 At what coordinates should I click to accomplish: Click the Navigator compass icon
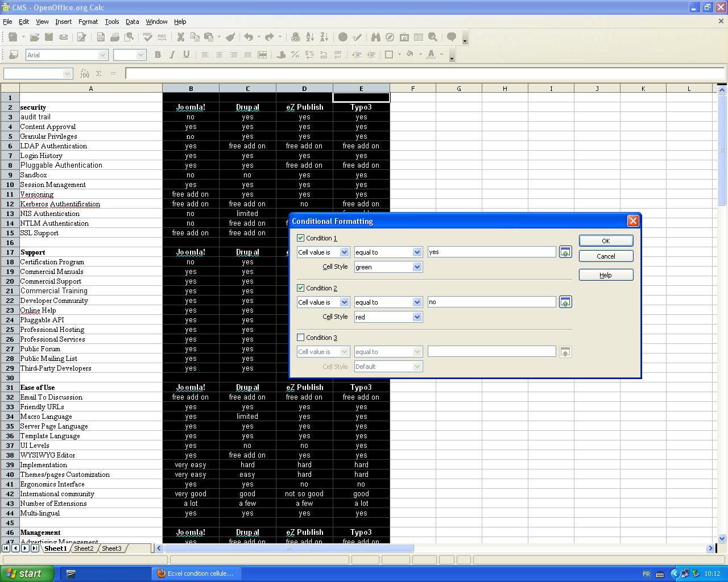click(x=390, y=37)
